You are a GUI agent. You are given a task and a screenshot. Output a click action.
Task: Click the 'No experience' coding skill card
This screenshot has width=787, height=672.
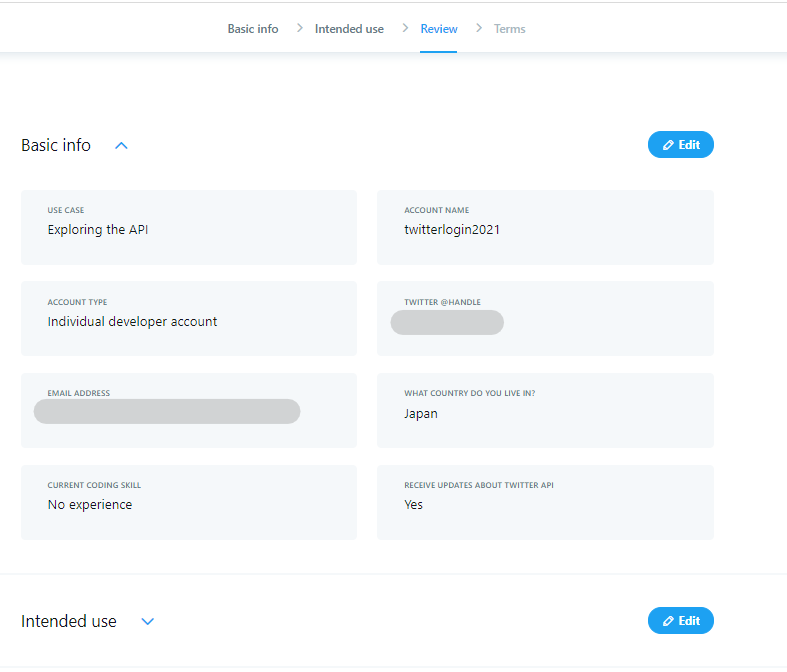pyautogui.click(x=188, y=502)
